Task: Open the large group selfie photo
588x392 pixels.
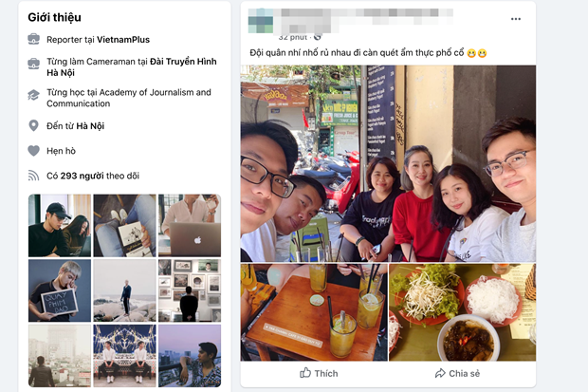Action: pos(388,163)
